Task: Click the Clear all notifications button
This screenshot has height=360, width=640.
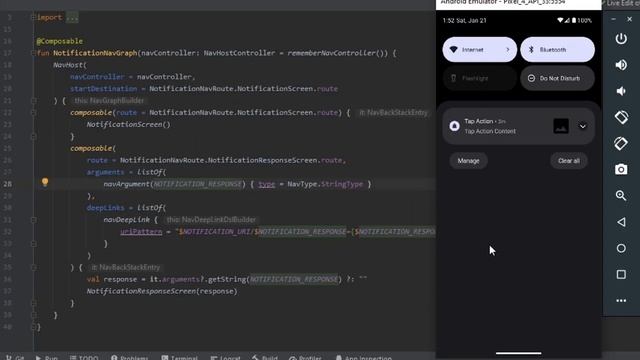Action: click(x=569, y=161)
